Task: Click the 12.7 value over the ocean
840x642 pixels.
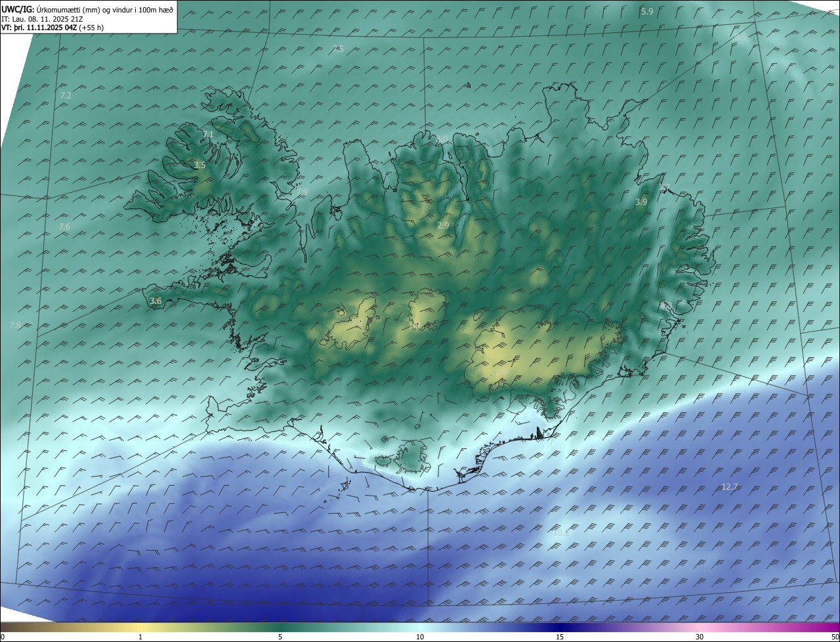Action: [x=730, y=486]
